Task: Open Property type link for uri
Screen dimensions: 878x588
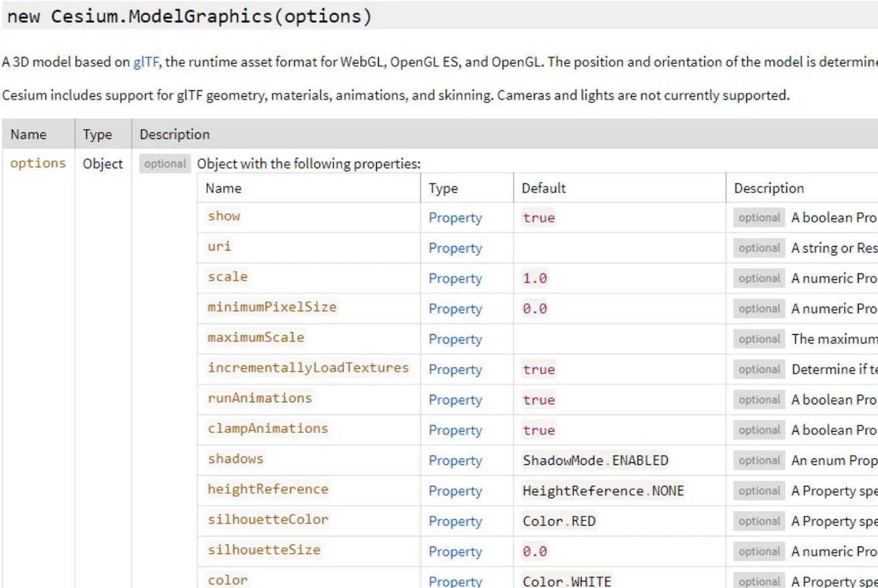Action: [455, 248]
